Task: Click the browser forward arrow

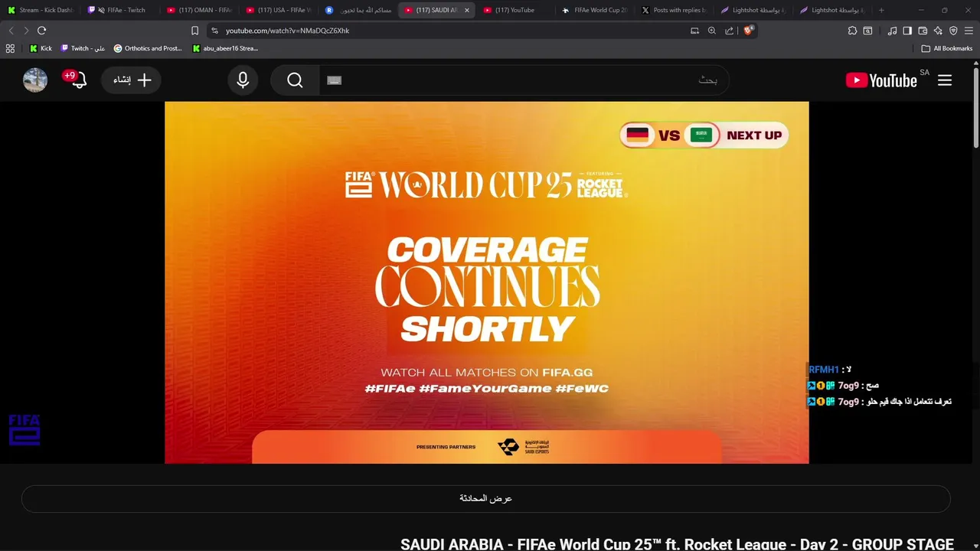Action: (x=26, y=31)
